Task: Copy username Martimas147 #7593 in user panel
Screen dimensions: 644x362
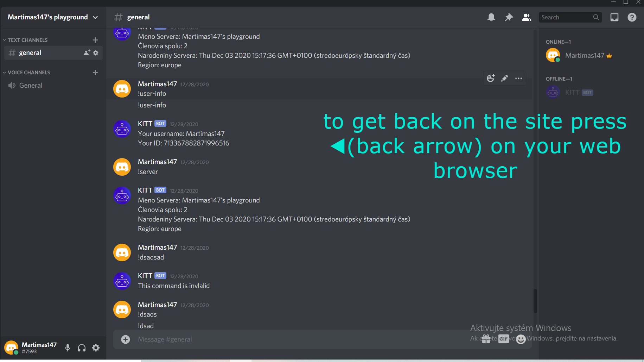Action: click(39, 348)
